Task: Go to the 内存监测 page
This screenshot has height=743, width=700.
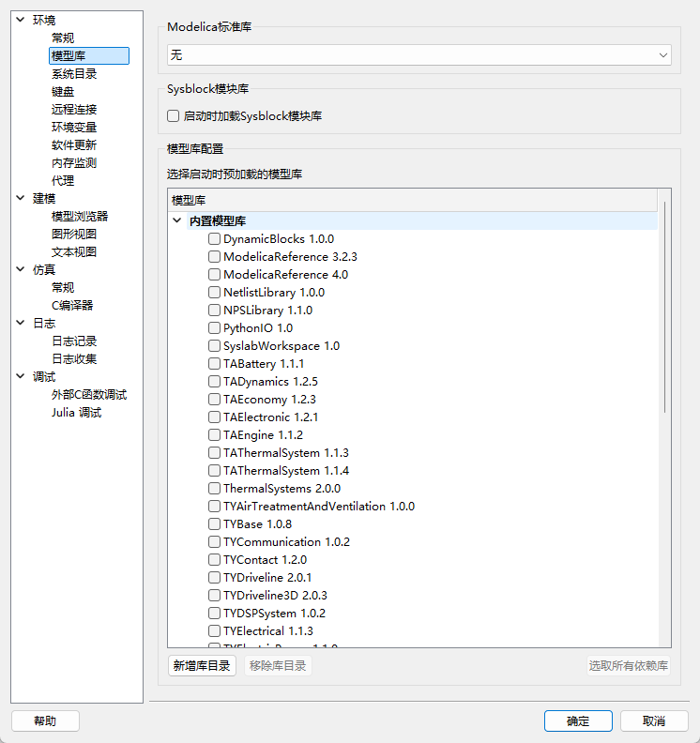Action: pyautogui.click(x=74, y=163)
